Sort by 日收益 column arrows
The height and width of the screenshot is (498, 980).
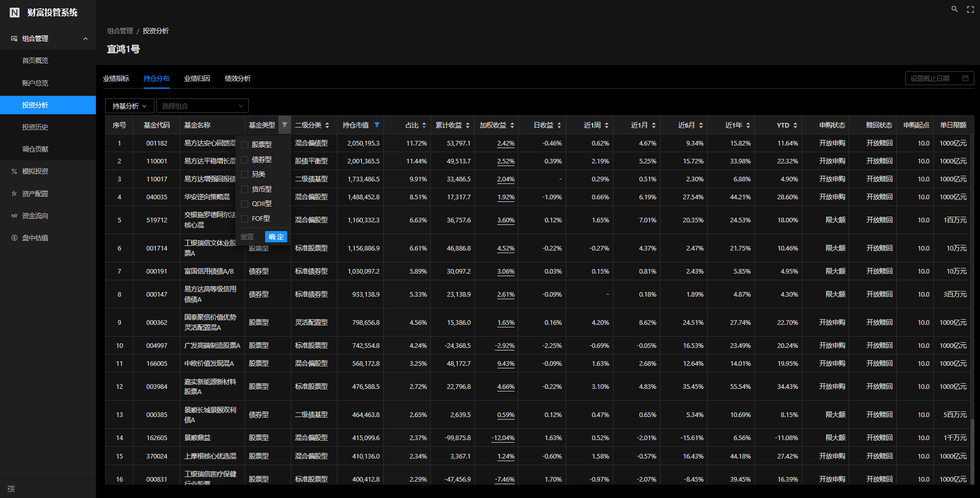tap(559, 125)
